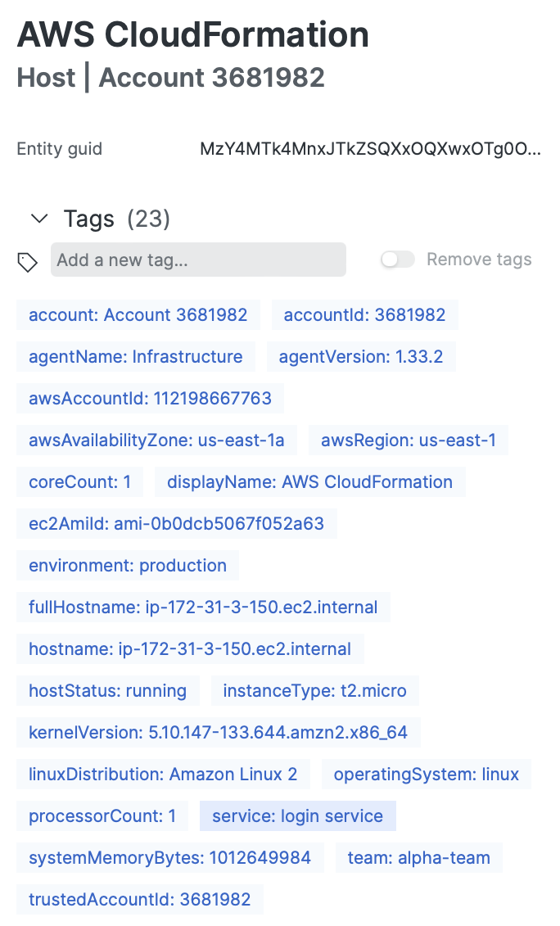Viewport: 560px width, 926px height.
Task: Select the instanceType: t2.micro tag
Action: (314, 690)
